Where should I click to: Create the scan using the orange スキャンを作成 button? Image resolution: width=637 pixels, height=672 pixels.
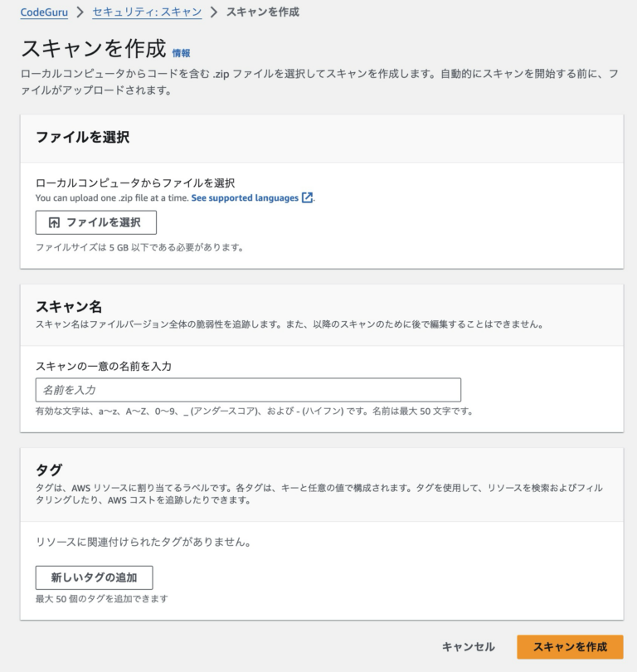point(568,647)
